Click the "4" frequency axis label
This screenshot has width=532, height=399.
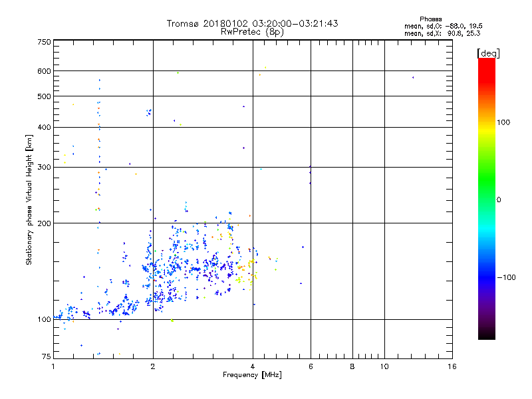(253, 366)
